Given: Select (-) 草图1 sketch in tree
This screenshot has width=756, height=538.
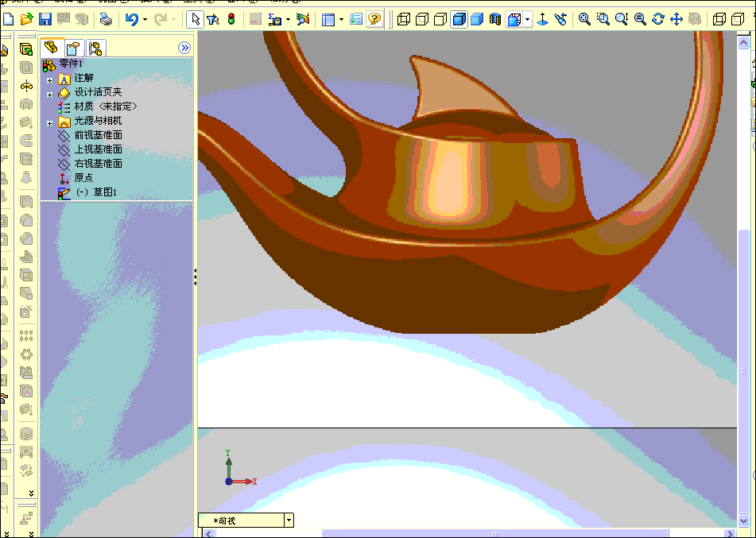Looking at the screenshot, I should [x=87, y=192].
